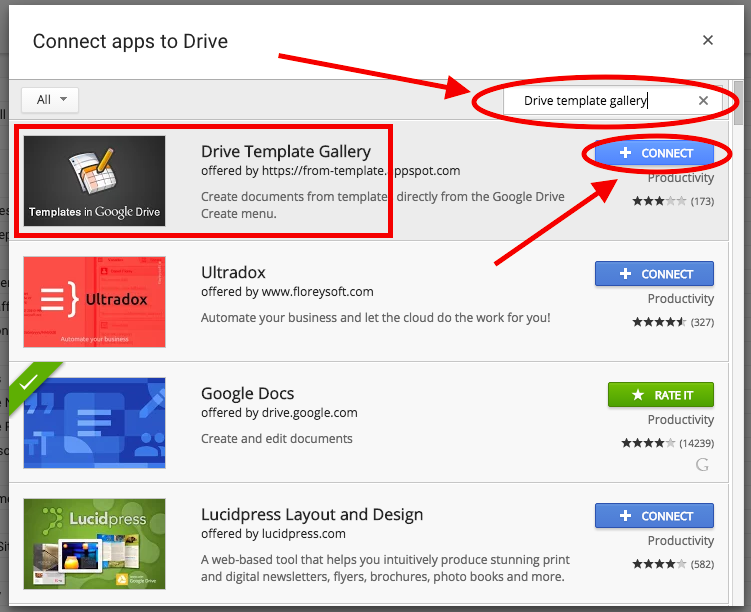The image size is (751, 612).
Task: Click 'Create and edit documents' description
Action: point(277,439)
